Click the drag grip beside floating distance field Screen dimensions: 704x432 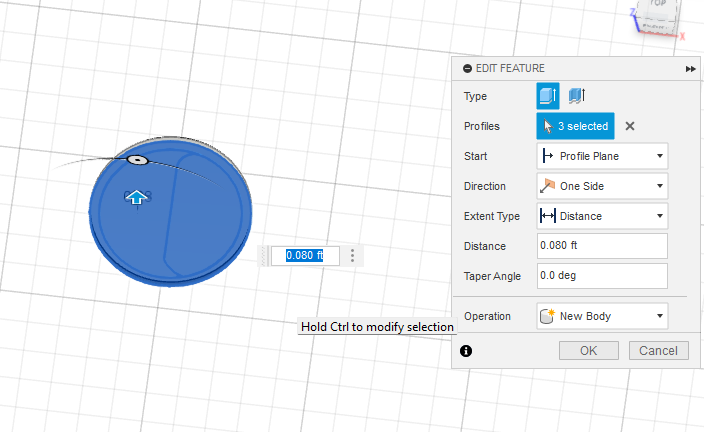coord(264,256)
